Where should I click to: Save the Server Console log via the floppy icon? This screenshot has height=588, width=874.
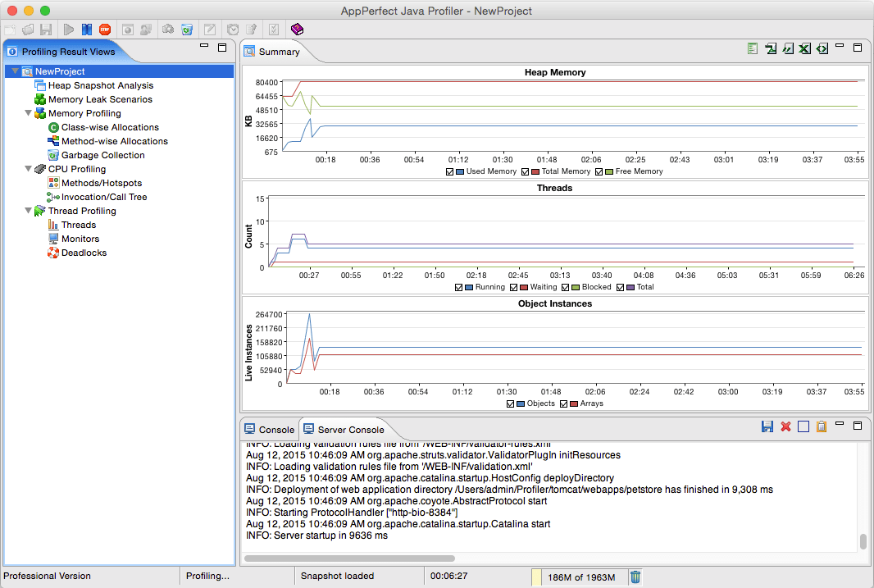point(767,426)
